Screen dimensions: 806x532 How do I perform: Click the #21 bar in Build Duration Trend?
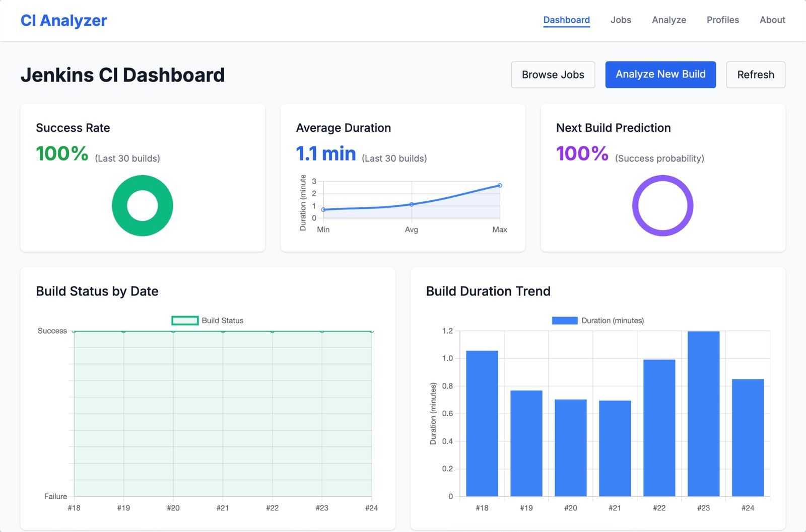click(615, 448)
